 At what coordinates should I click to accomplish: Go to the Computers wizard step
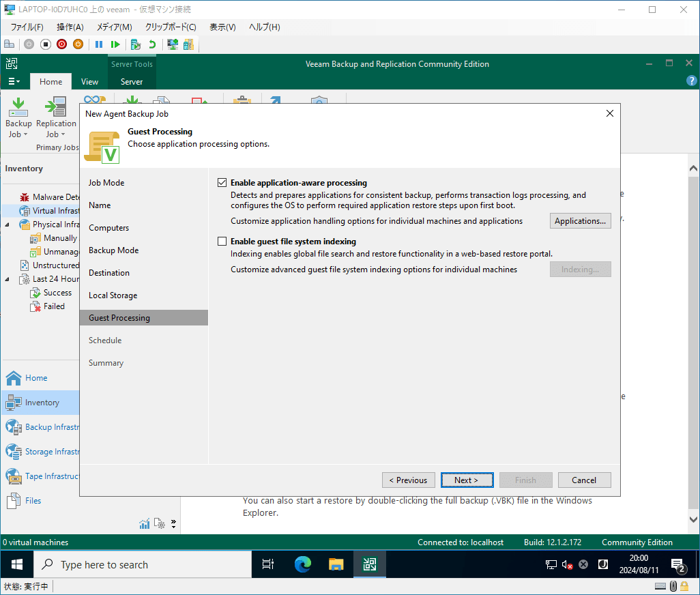click(108, 228)
